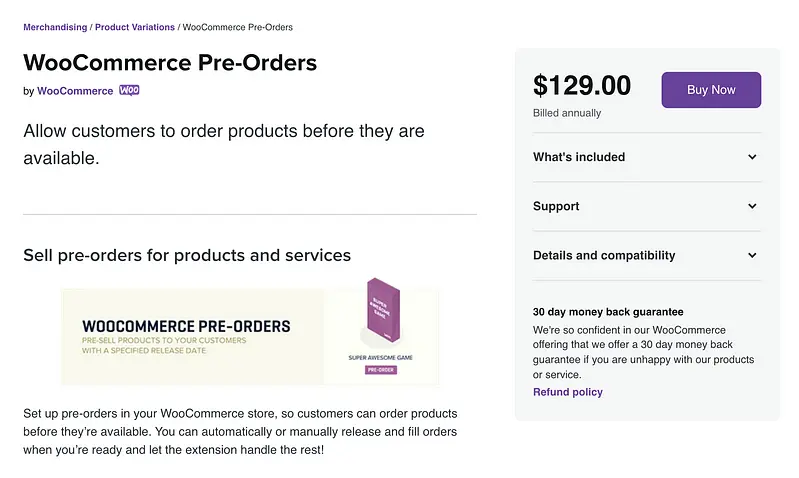The image size is (799, 478).
Task: Click the small PRE-ORDER badge in the banner
Action: [x=381, y=370]
